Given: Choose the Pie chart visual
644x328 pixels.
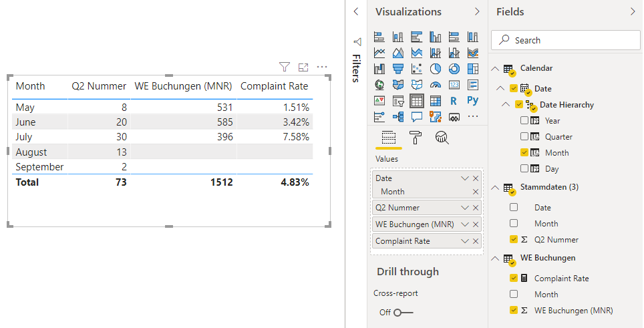Looking at the screenshot, I should tap(436, 69).
